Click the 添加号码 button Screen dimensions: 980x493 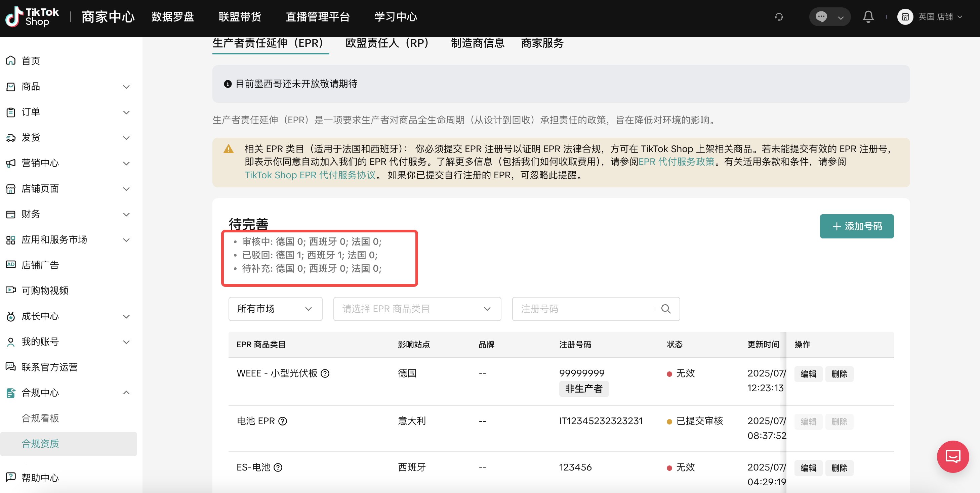[x=856, y=226]
